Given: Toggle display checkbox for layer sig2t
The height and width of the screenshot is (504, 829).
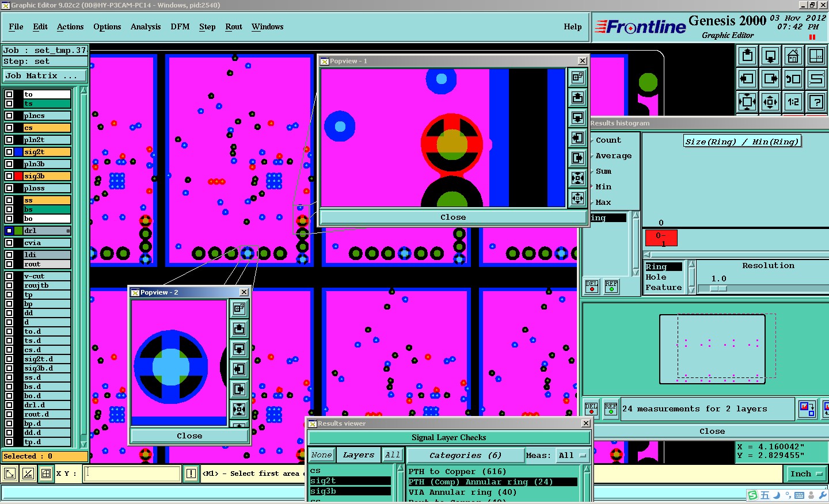Looking at the screenshot, I should tap(9, 152).
